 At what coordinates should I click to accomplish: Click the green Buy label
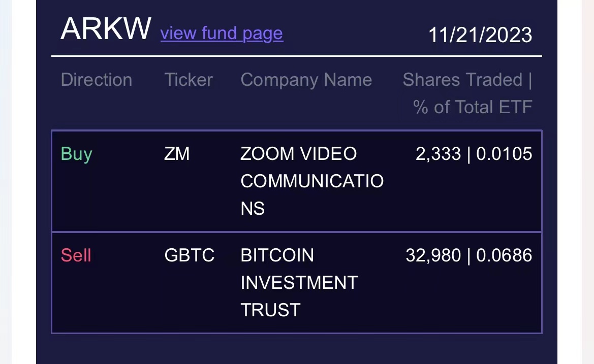point(77,154)
